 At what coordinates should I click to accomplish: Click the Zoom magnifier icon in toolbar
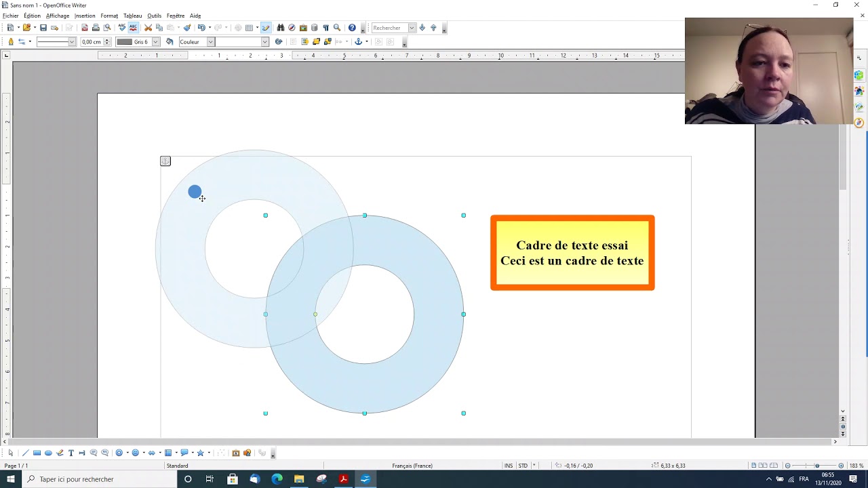pyautogui.click(x=337, y=28)
